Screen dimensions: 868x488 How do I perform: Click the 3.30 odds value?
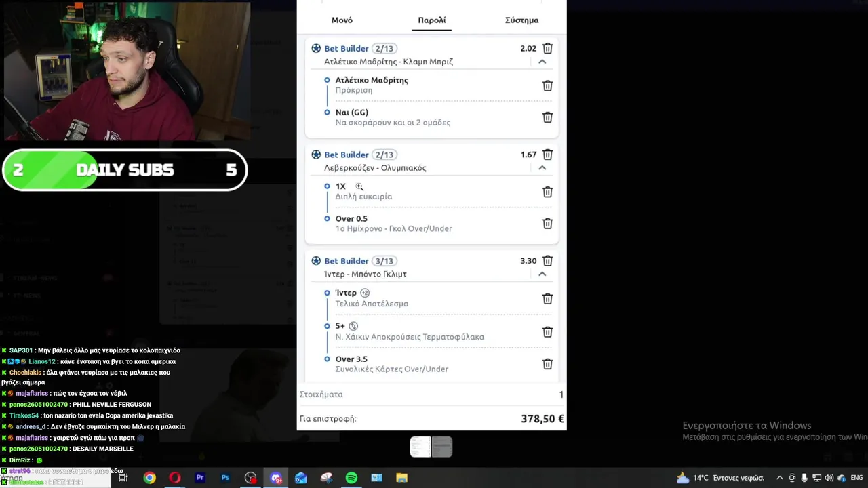coord(528,261)
